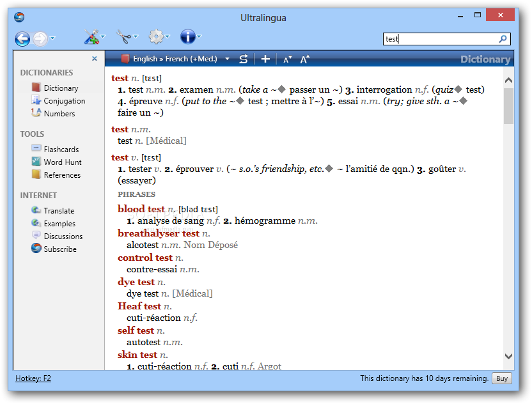Click the settings gear icon
The height and width of the screenshot is (404, 532).
156,36
